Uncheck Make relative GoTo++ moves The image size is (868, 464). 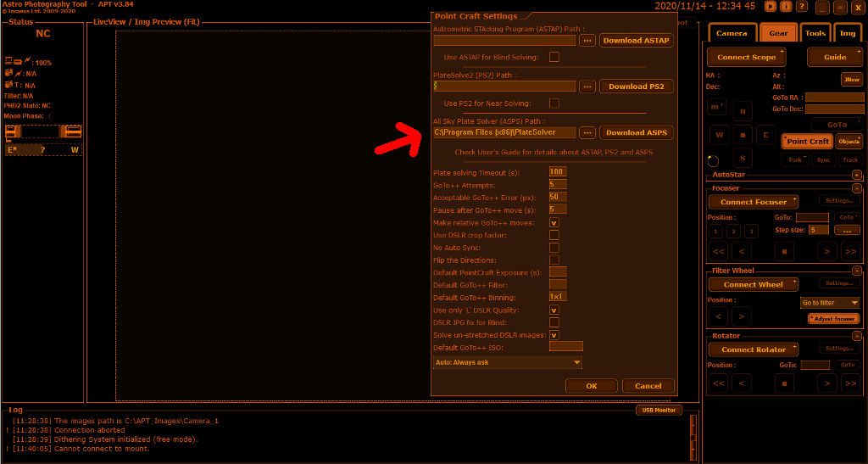tap(554, 223)
